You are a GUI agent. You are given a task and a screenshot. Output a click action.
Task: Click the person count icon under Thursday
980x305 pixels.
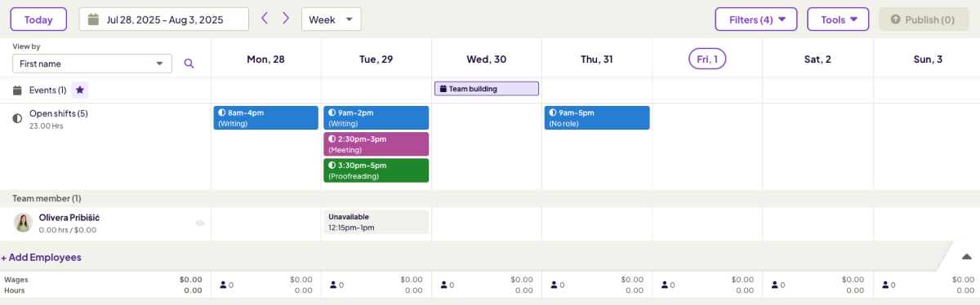click(x=555, y=285)
